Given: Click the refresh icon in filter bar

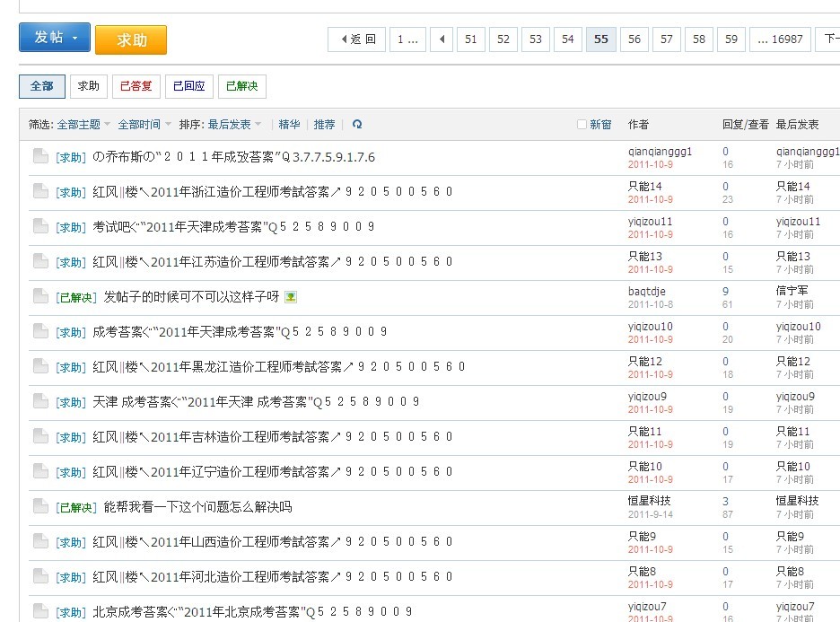Looking at the screenshot, I should click(357, 125).
